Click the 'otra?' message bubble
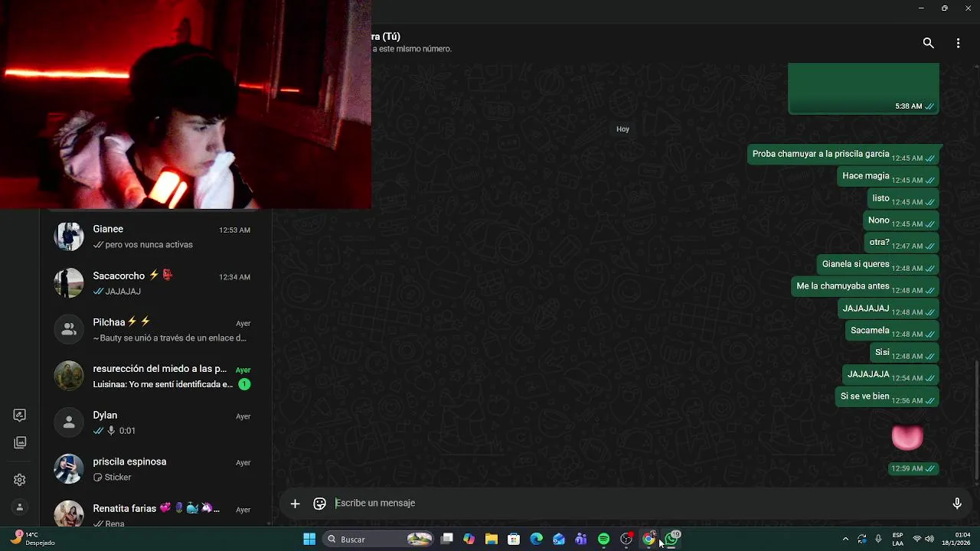Image resolution: width=980 pixels, height=551 pixels. point(902,243)
